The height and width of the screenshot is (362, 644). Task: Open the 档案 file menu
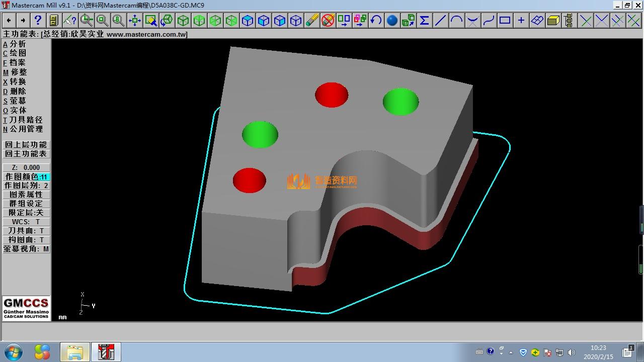17,62
